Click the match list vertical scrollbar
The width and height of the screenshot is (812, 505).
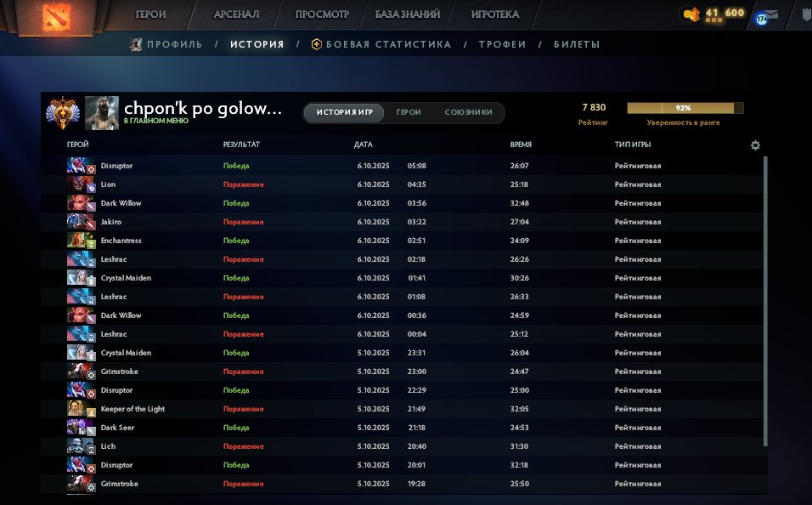point(765,298)
